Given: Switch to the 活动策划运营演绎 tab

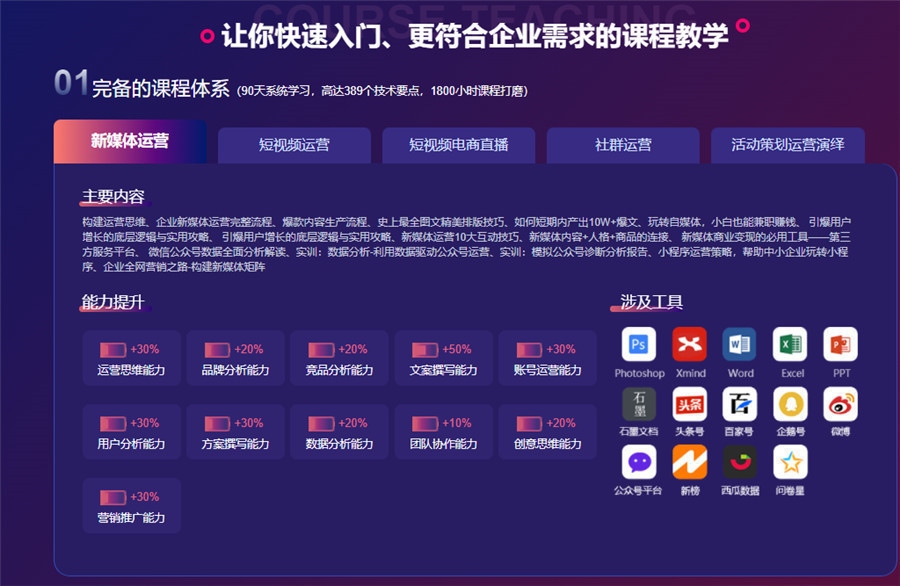Looking at the screenshot, I should (x=787, y=145).
